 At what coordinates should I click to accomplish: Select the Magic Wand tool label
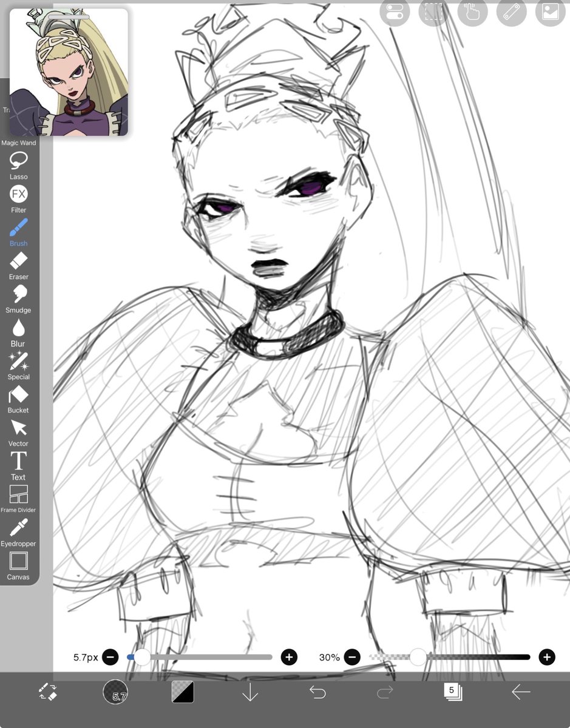pyautogui.click(x=18, y=143)
